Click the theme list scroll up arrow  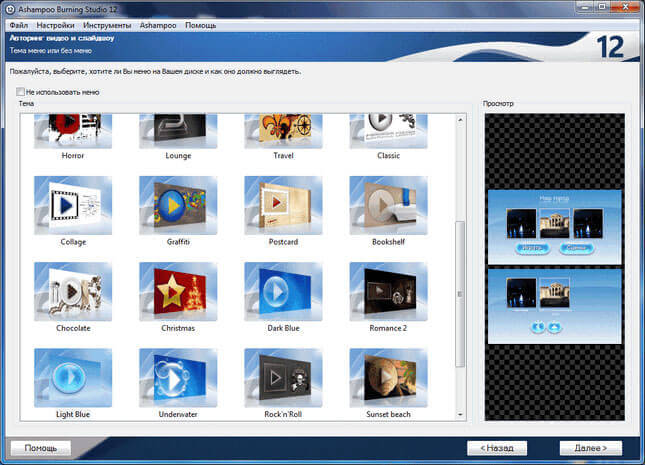pyautogui.click(x=460, y=120)
